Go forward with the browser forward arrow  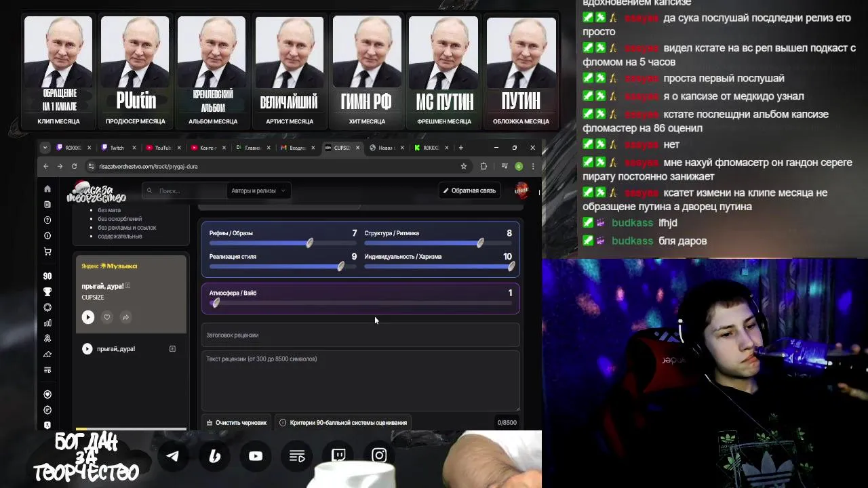tap(60, 166)
